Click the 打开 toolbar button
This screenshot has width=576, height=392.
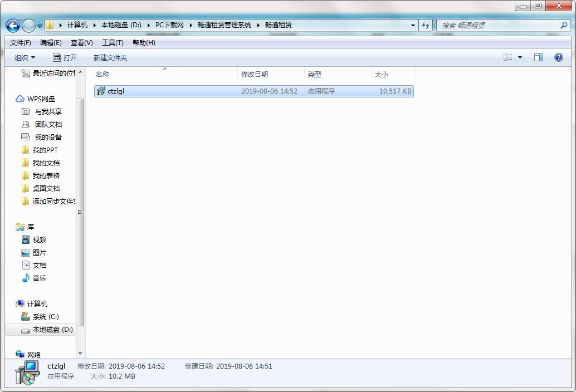point(65,57)
